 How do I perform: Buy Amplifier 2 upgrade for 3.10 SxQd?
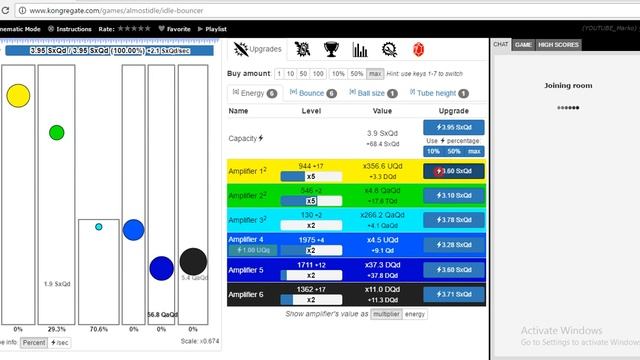click(x=453, y=196)
